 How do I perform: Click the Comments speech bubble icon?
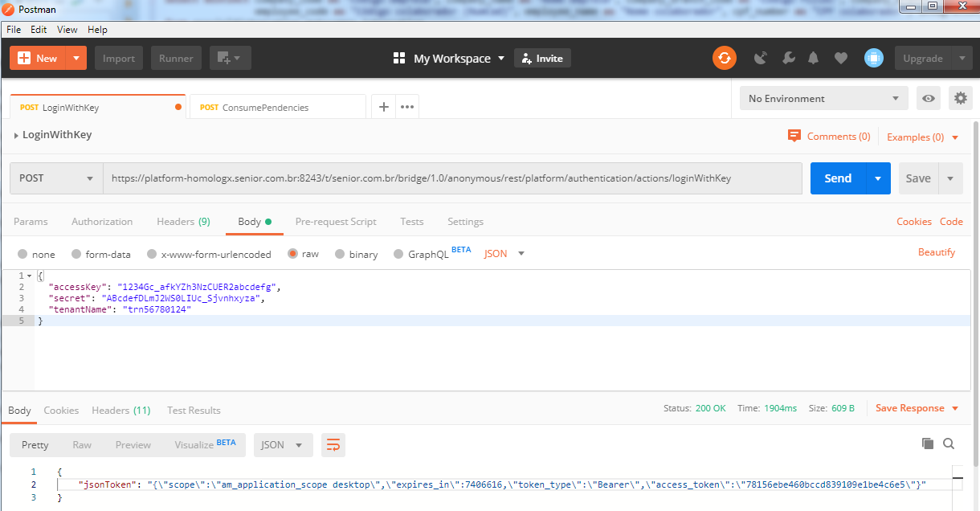(794, 136)
